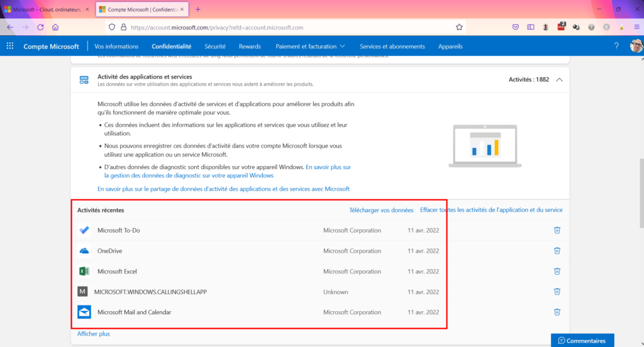Screen dimensions: 644x347
Task: Select the Microsoft Mail and Calendar row name
Action: coord(135,312)
